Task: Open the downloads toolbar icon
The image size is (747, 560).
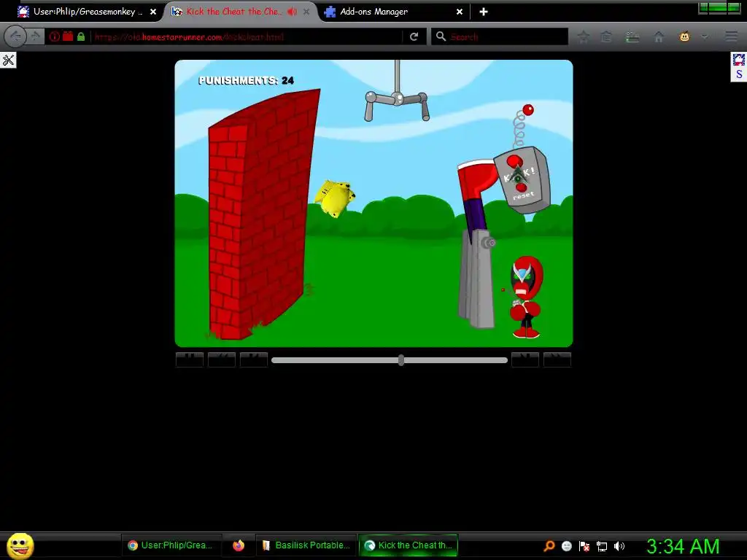Action: click(632, 36)
